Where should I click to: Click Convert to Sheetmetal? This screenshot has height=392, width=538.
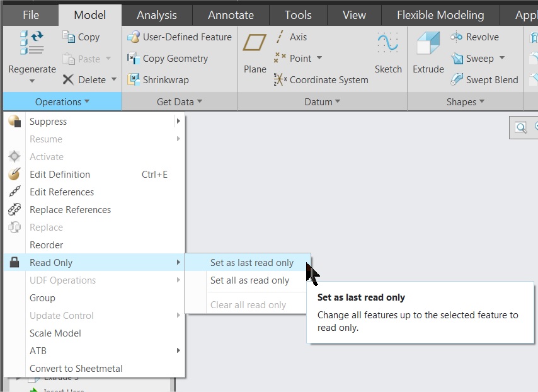(x=76, y=368)
